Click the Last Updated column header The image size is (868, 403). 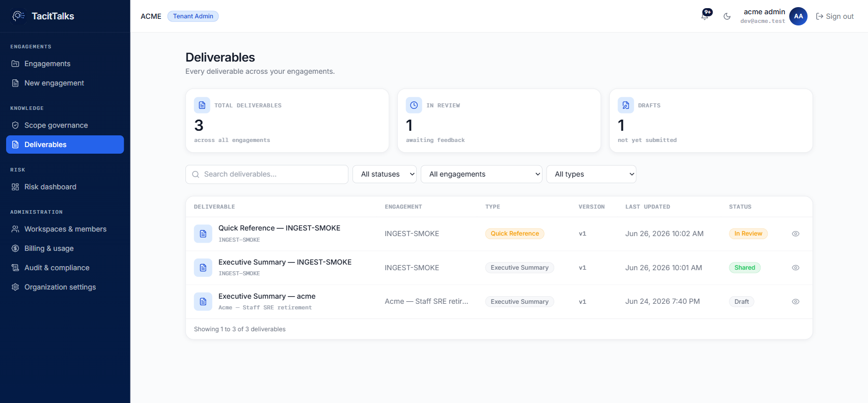648,207
